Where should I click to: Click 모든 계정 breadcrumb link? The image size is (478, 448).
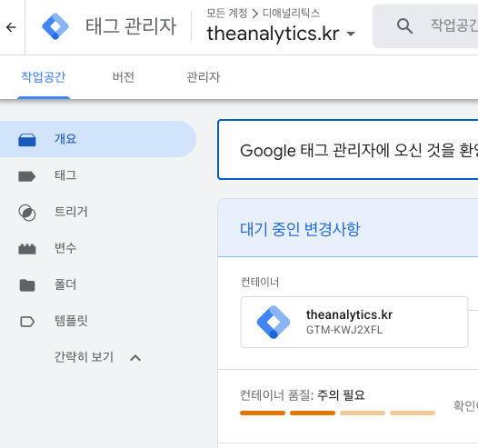(227, 13)
